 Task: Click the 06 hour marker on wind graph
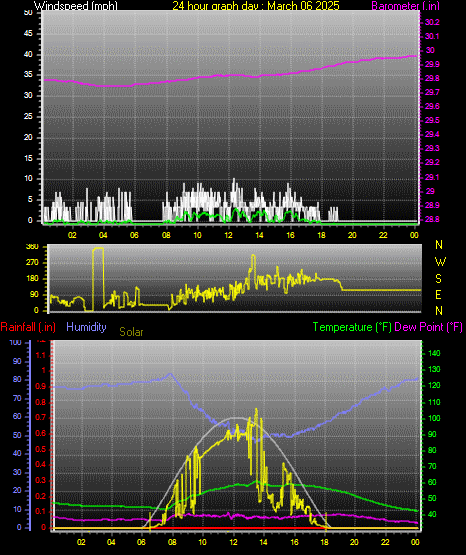(134, 235)
